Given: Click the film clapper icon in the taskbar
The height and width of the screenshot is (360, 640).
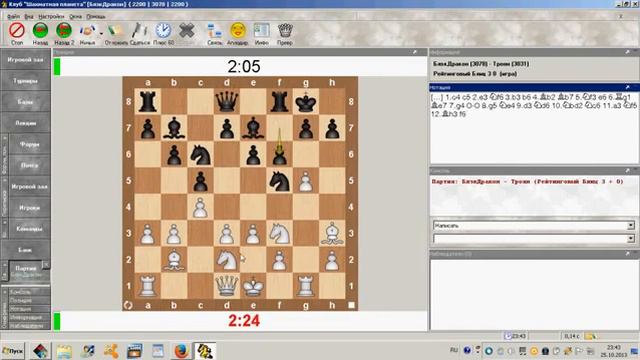Looking at the screenshot, I should [134, 351].
